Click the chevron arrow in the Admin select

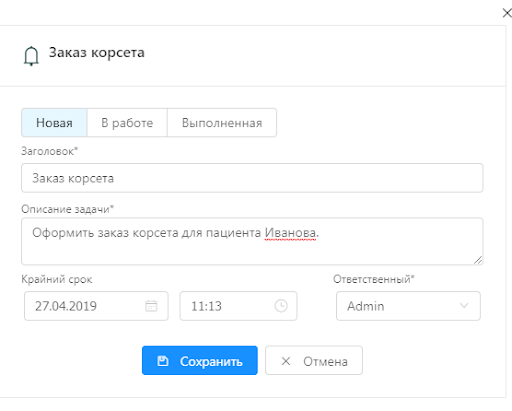464,306
